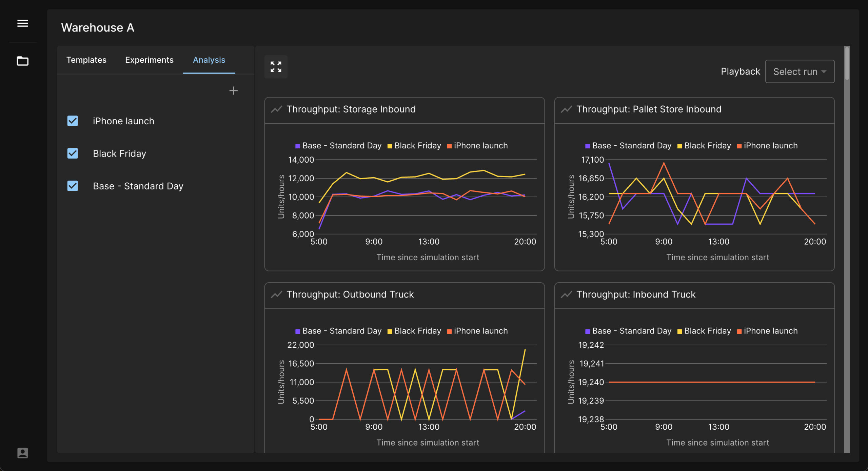Uncheck the iPhone launch checkbox
The height and width of the screenshot is (471, 868).
(73, 121)
